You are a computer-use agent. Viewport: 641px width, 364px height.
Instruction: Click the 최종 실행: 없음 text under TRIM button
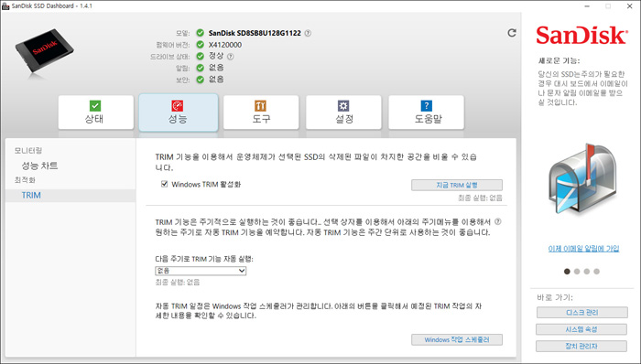point(481,198)
